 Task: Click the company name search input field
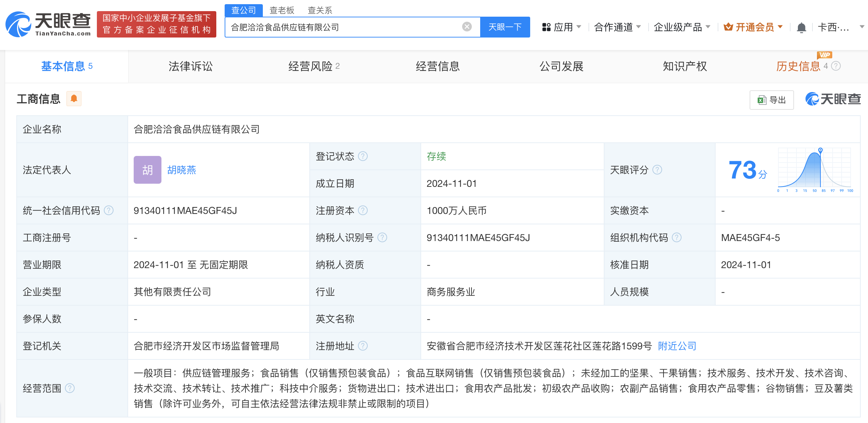tap(344, 27)
